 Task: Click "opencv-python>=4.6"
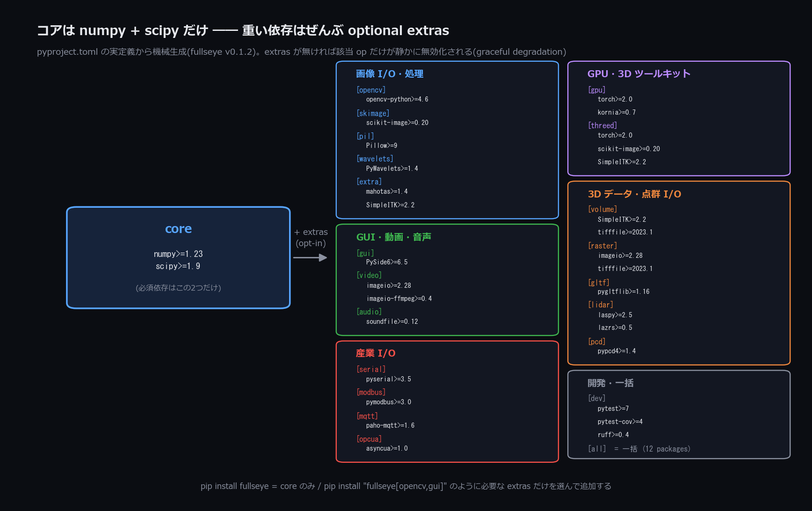tap(397, 100)
